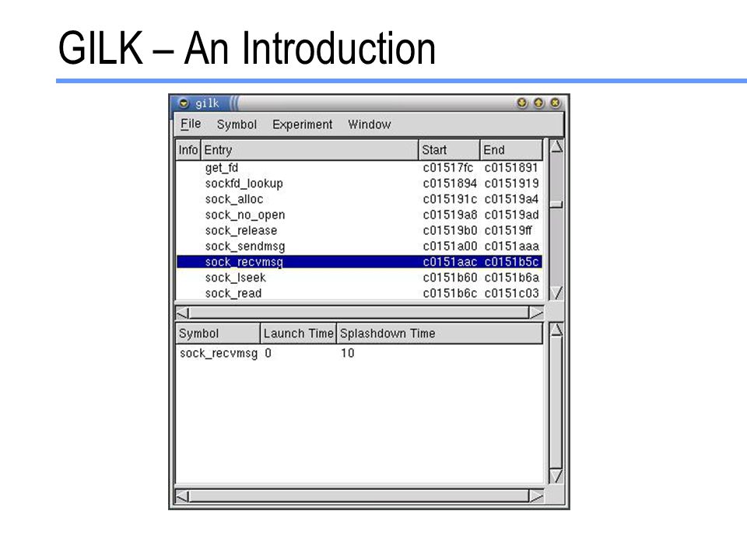This screenshot has width=747, height=560.
Task: Click start address c01517fc
Action: [448, 168]
